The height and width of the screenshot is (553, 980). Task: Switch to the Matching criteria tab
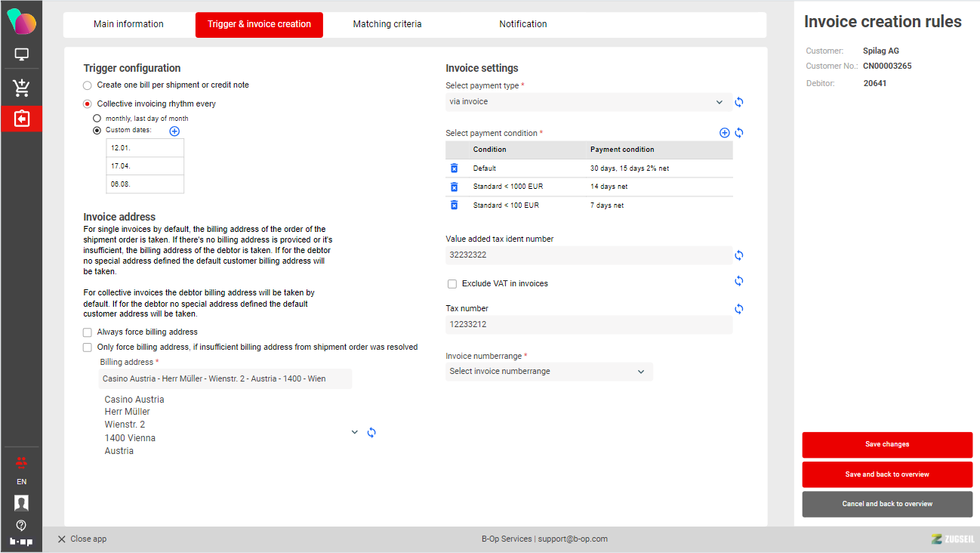pos(387,24)
